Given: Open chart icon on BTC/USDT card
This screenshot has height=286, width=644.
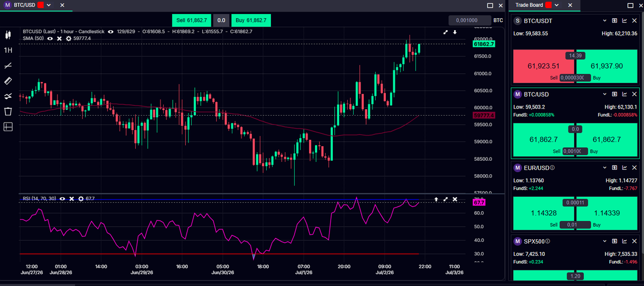Looking at the screenshot, I should (624, 21).
